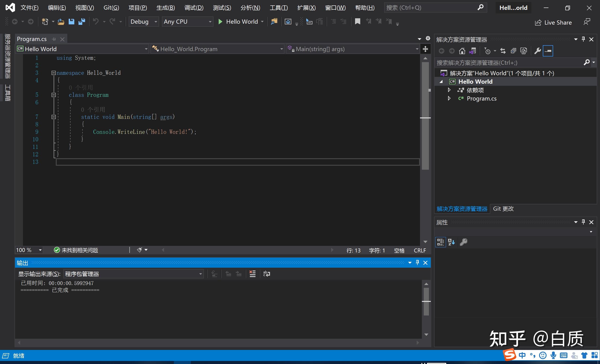Click the Sync with Active Document icon
This screenshot has height=364, width=600.
tap(503, 51)
